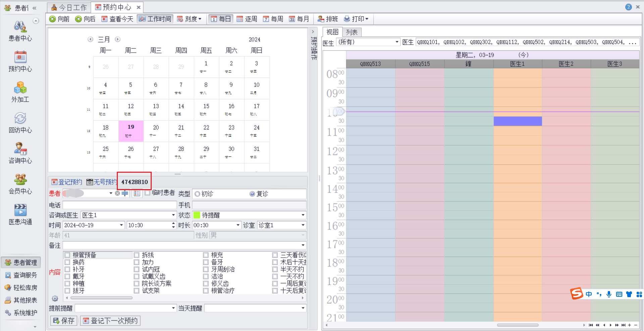This screenshot has height=331, width=644.
Task: Open 医患沟通 sidebar icon
Action: coord(20,214)
